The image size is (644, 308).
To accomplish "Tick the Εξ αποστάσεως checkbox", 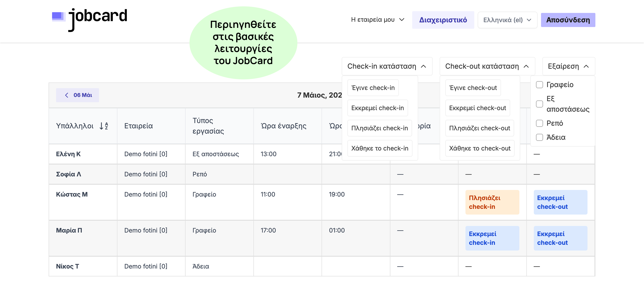I will pyautogui.click(x=539, y=104).
